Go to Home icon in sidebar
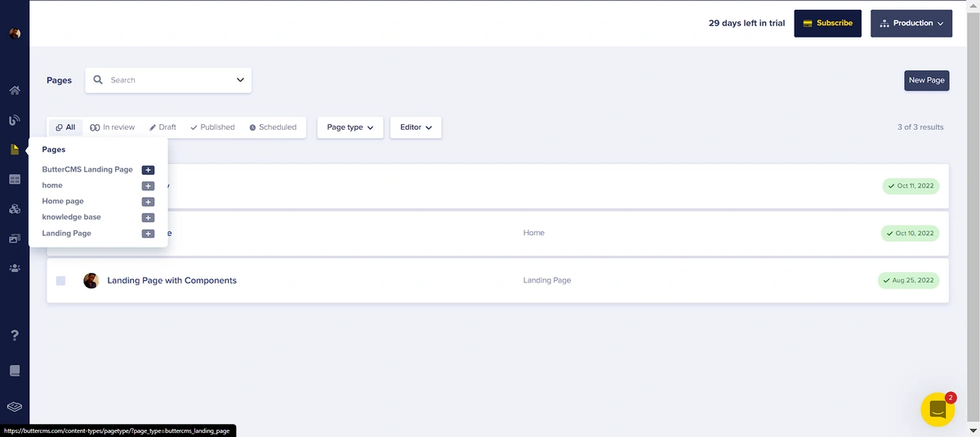 point(15,90)
